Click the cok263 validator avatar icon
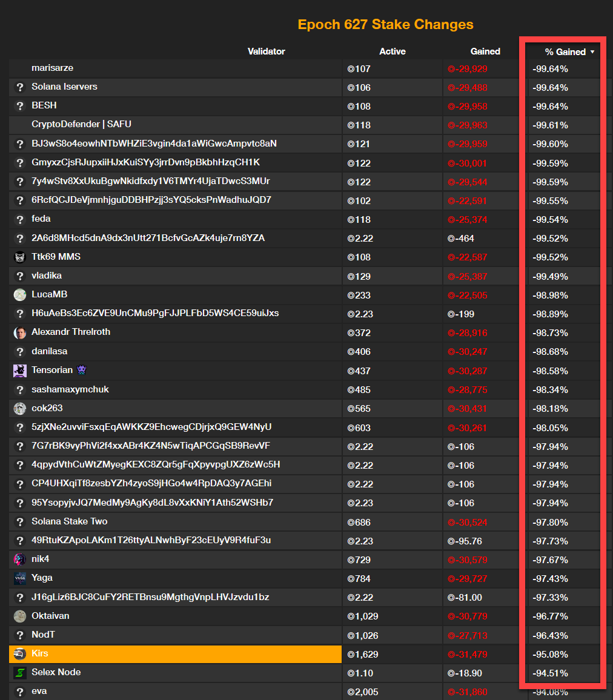Viewport: 613px width, 700px height. click(x=19, y=408)
